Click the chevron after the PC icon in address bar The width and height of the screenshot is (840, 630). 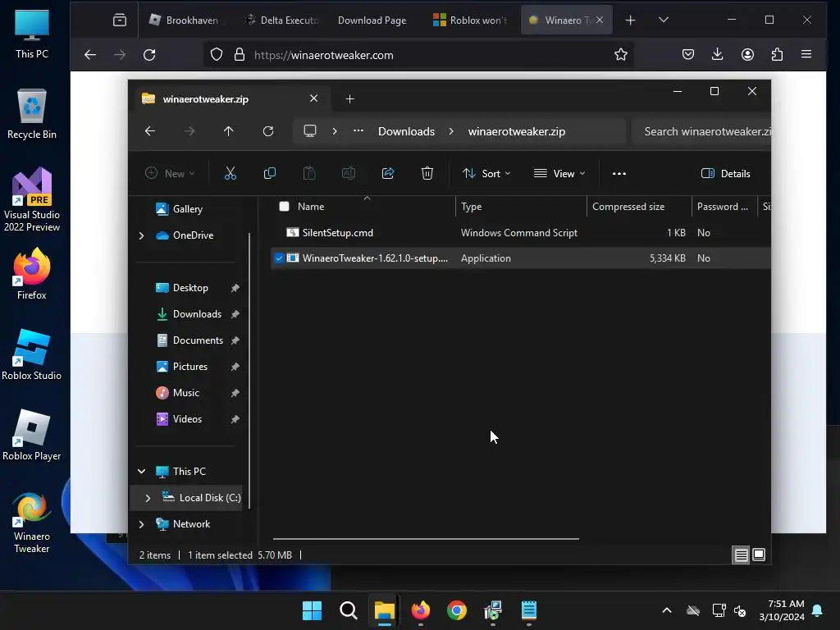click(x=335, y=131)
